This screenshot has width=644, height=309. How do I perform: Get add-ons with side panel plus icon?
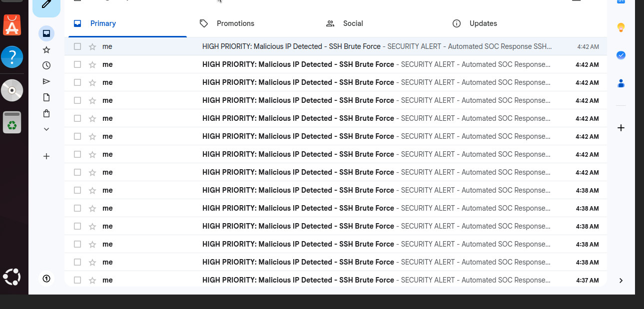pyautogui.click(x=621, y=128)
